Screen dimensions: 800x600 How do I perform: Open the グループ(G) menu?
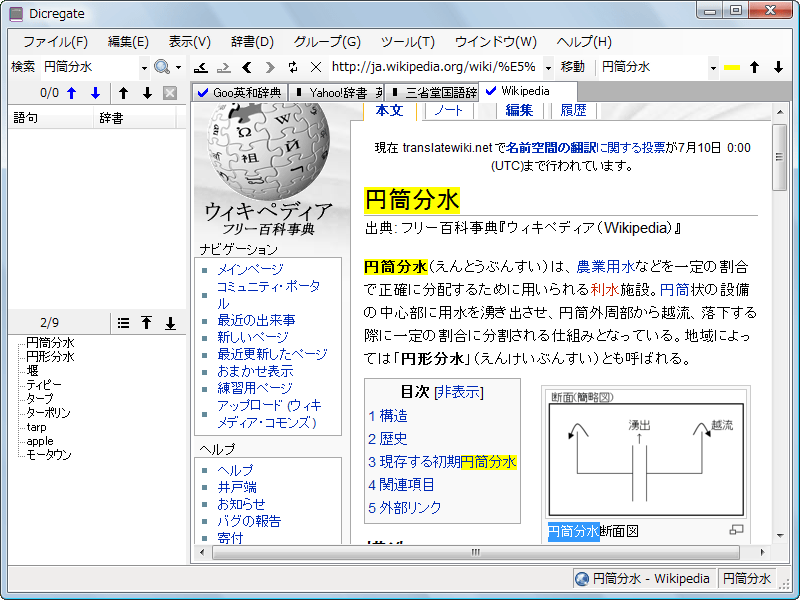click(327, 41)
